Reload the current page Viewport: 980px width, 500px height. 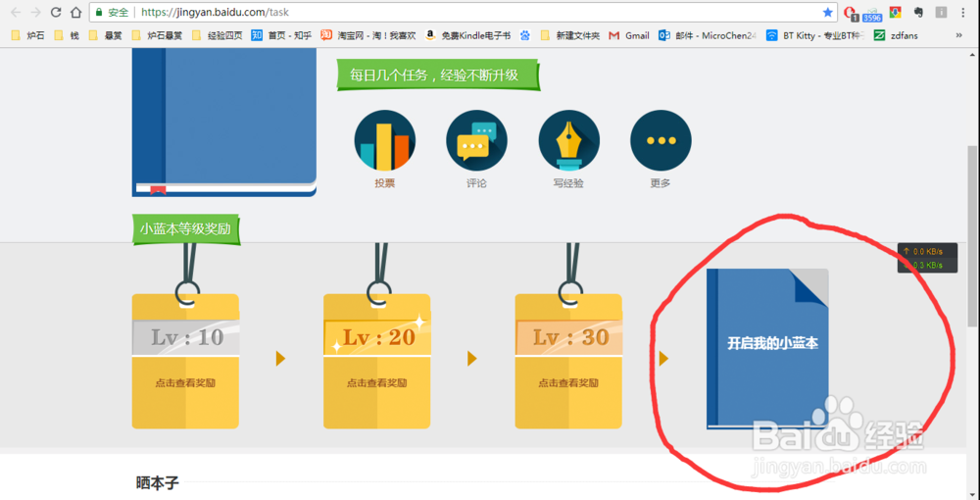coord(56,12)
